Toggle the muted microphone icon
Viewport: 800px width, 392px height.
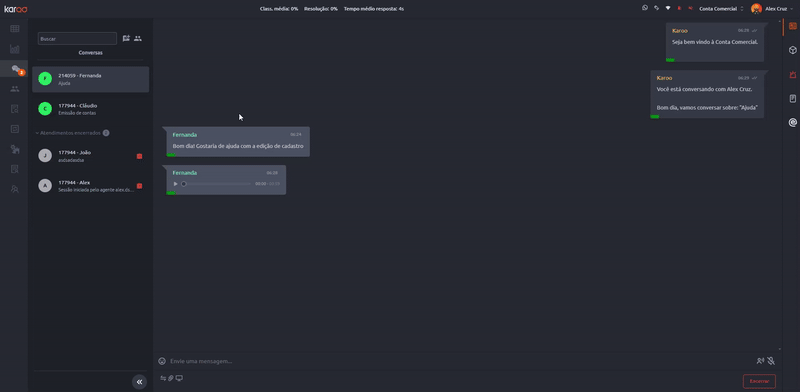pyautogui.click(x=771, y=361)
